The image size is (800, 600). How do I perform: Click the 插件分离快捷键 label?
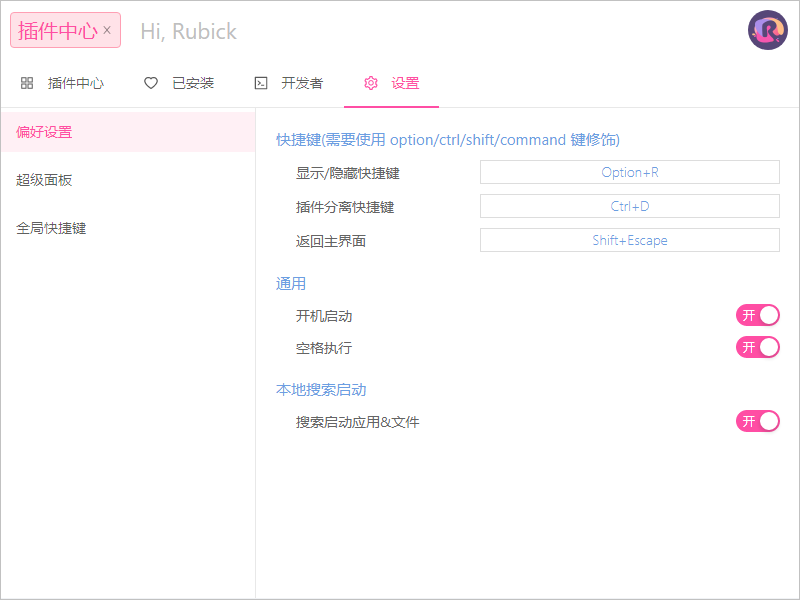(x=345, y=207)
